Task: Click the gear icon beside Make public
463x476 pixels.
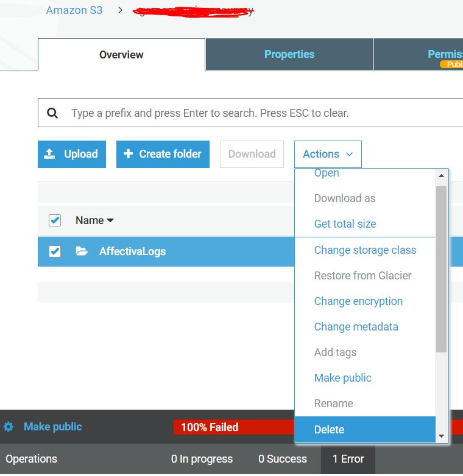Action: [9, 427]
